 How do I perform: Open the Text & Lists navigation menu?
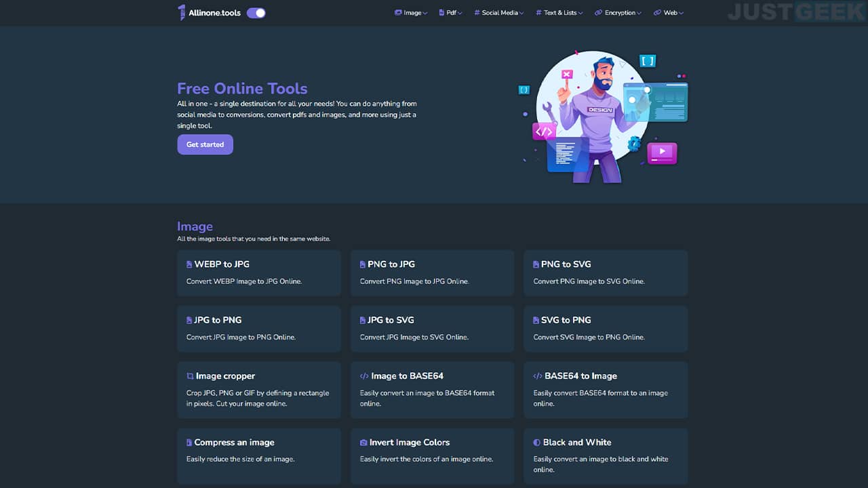[559, 13]
